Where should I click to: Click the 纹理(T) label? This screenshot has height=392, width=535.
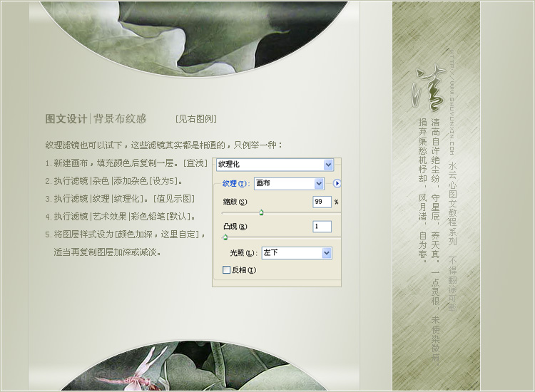coord(234,184)
